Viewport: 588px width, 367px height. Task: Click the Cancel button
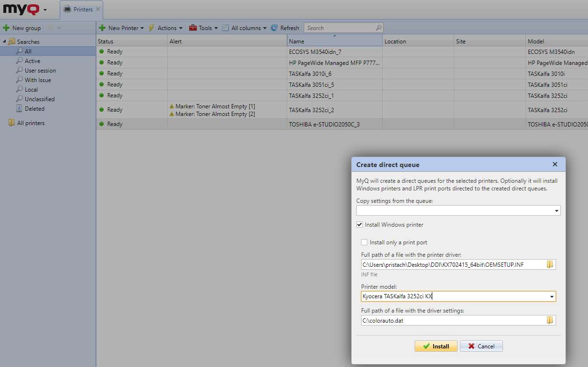pos(481,346)
